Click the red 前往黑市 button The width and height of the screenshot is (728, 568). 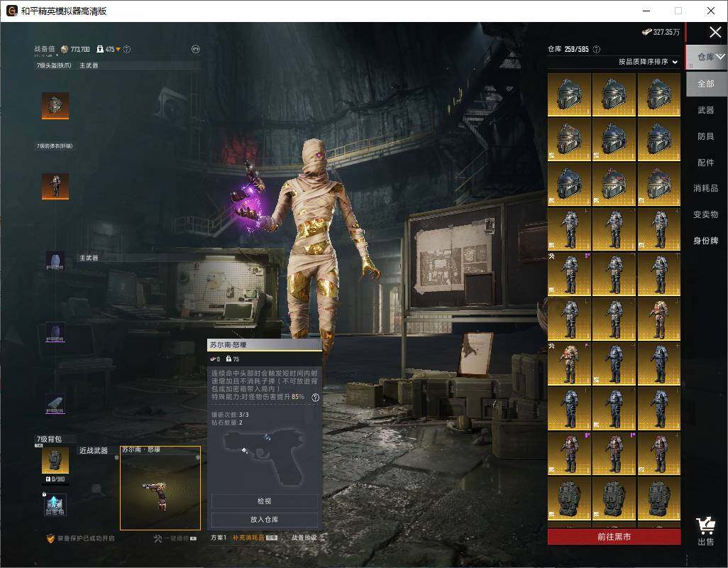click(614, 537)
